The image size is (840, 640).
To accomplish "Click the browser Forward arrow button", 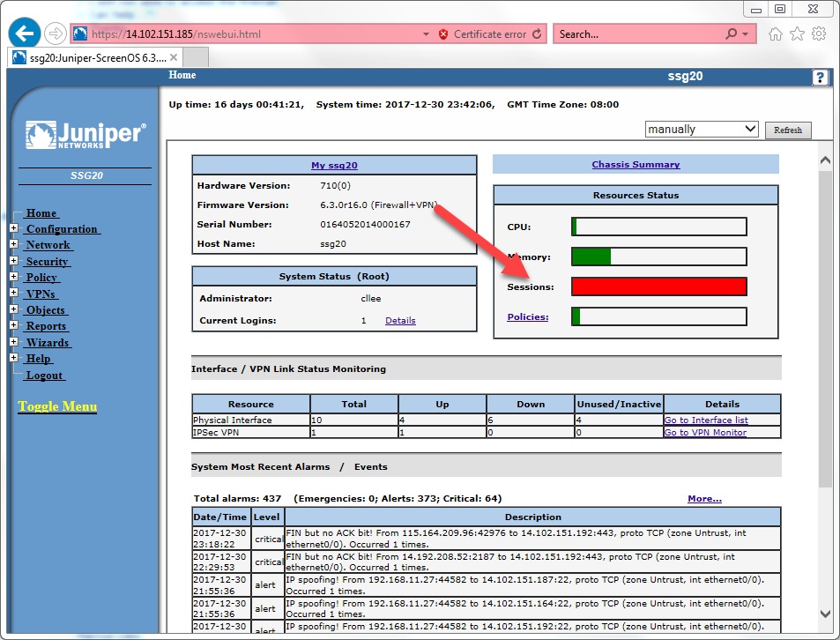I will tap(55, 34).
